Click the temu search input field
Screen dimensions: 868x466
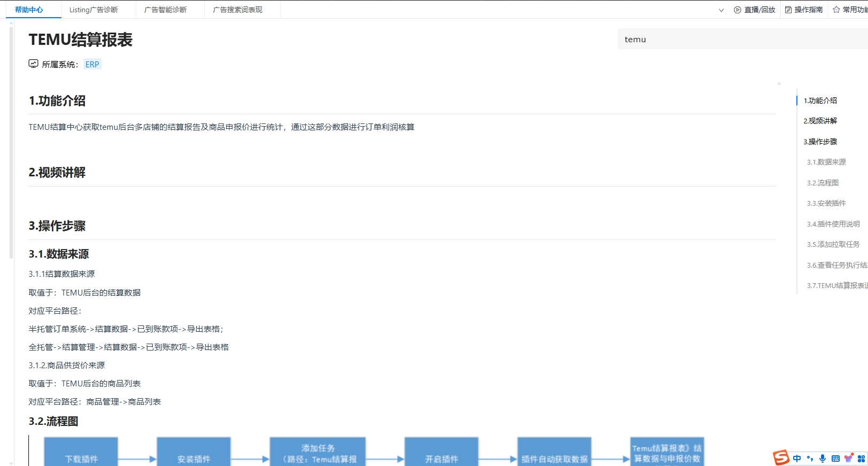point(743,39)
